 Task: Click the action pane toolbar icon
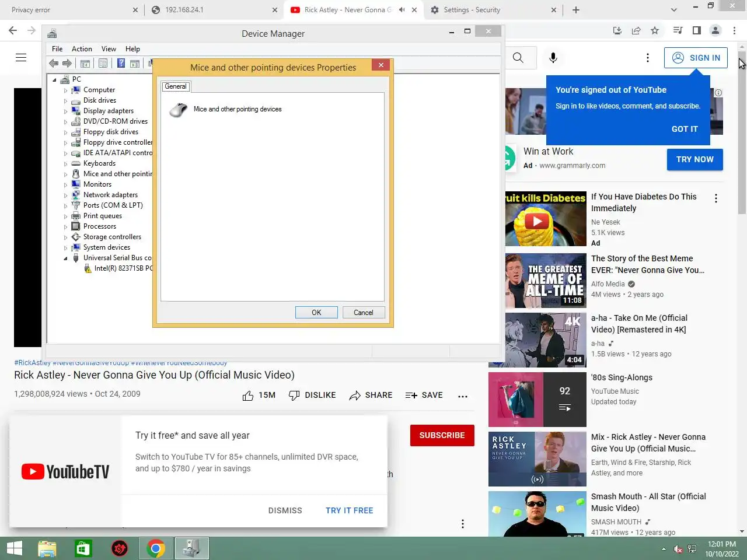point(135,64)
